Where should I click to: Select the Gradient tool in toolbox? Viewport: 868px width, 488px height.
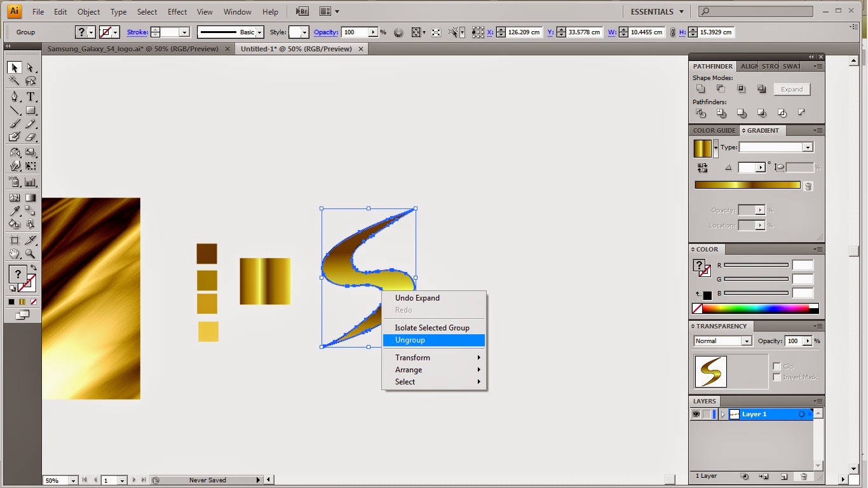point(30,198)
